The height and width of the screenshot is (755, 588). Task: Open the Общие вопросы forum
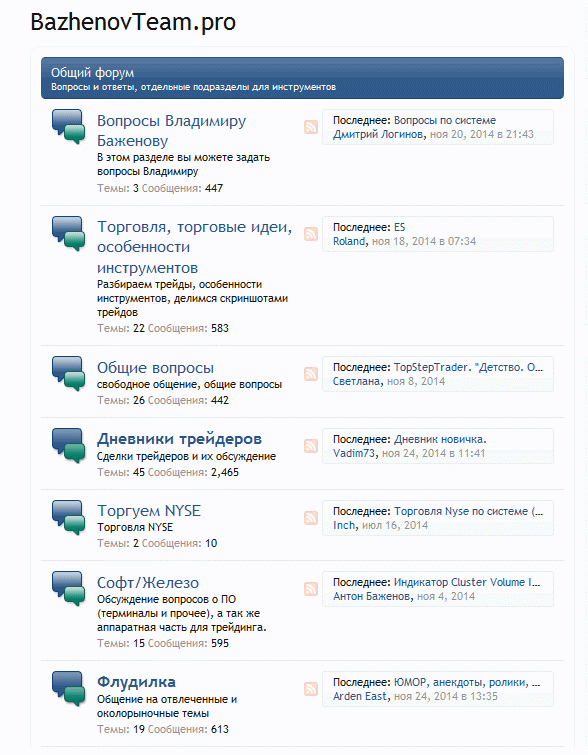(155, 368)
